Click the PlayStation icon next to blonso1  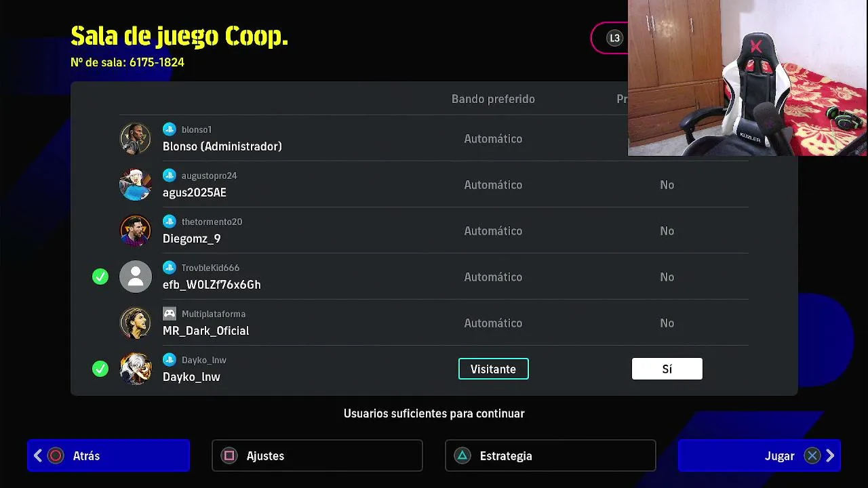coord(170,129)
